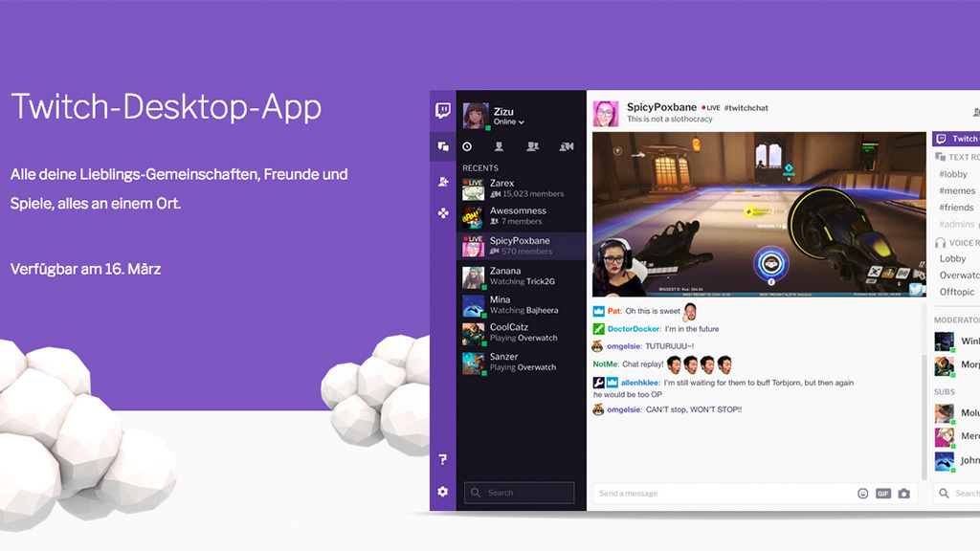Click the GIF button in the message bar
Image resolution: width=980 pixels, height=551 pixels.
(x=882, y=494)
